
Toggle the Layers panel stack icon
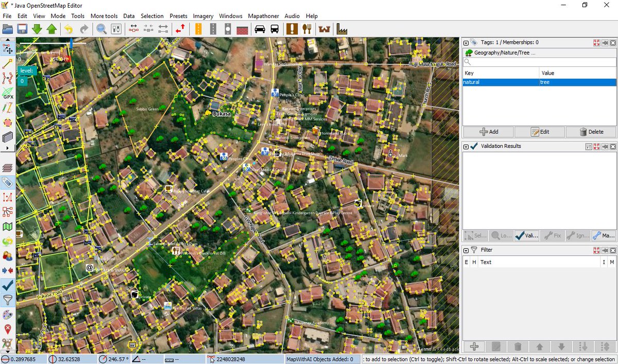point(8,167)
